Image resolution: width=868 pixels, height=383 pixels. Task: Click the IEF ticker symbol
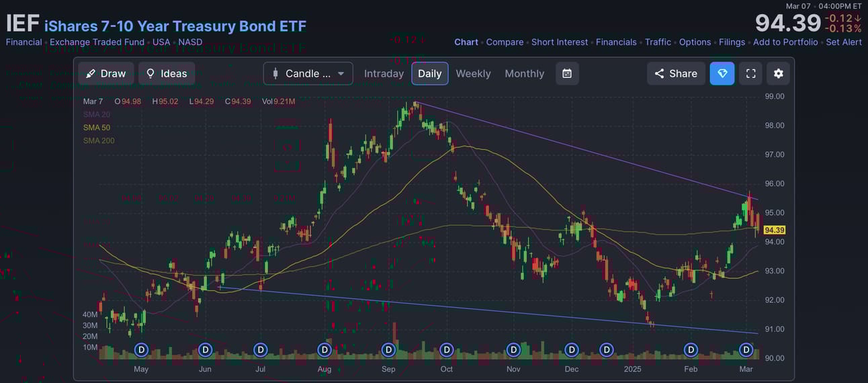(x=22, y=24)
